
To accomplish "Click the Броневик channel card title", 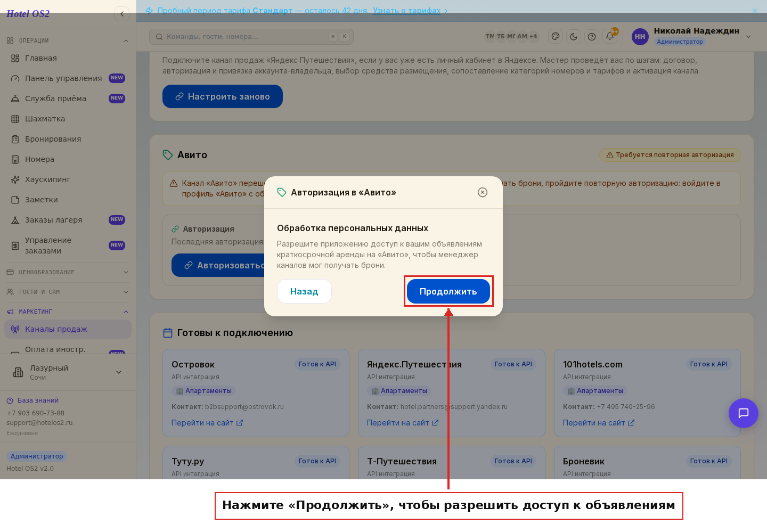I will pos(584,462).
